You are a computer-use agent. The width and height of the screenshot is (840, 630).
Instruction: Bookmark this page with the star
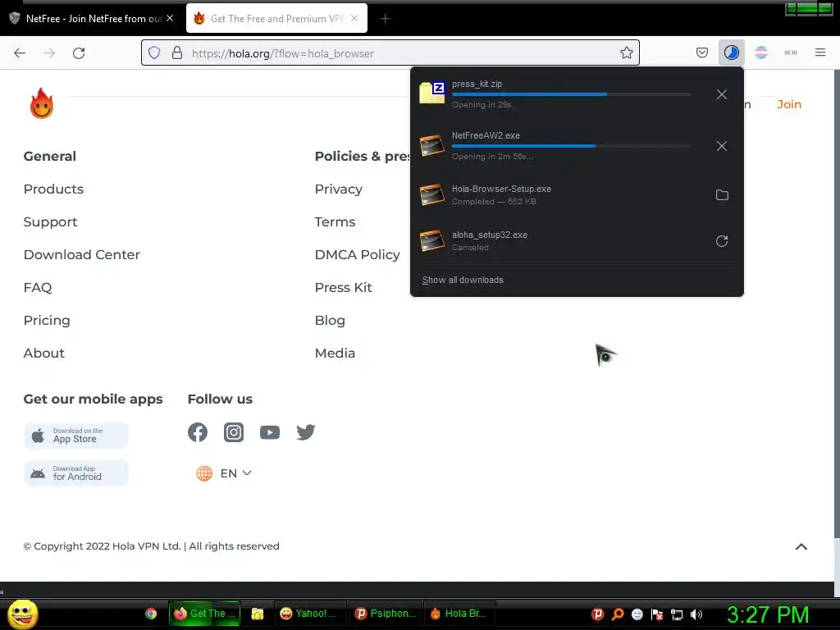point(626,53)
